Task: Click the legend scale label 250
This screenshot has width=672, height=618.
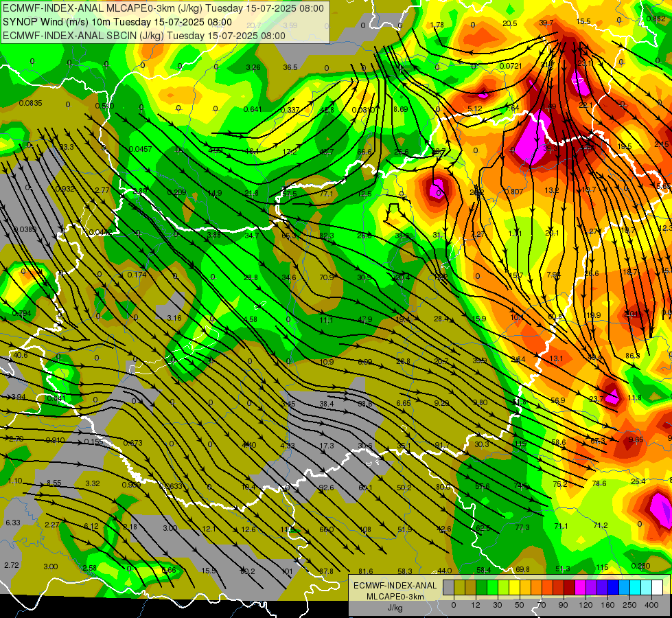Action: click(629, 605)
